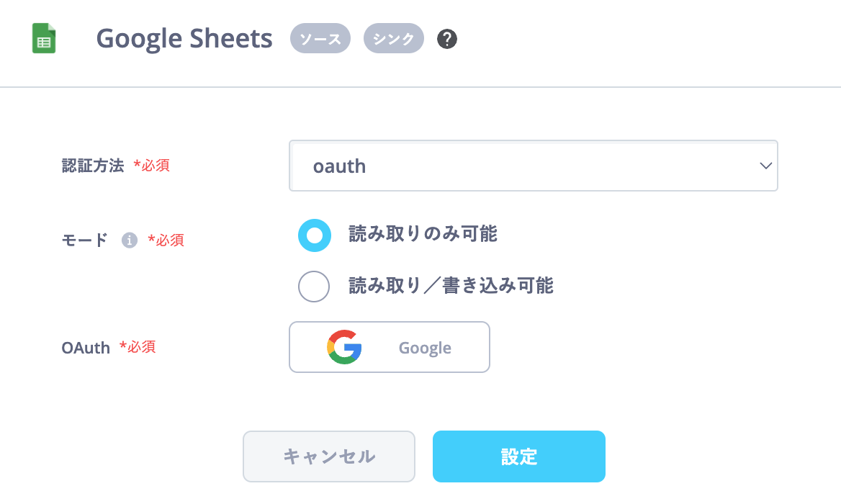Click the Google OAuth sign-in button
The width and height of the screenshot is (841, 504).
(390, 347)
